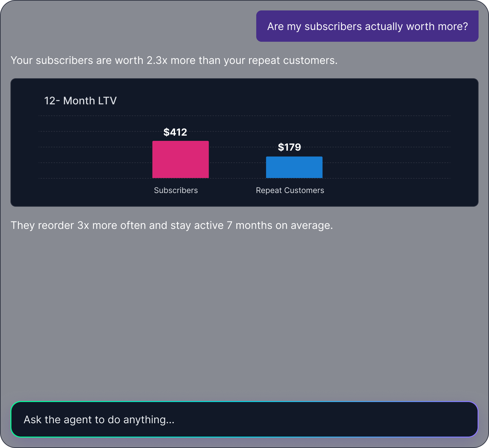The image size is (489, 448).
Task: Select the pink Subscribers bar
Action: click(181, 159)
